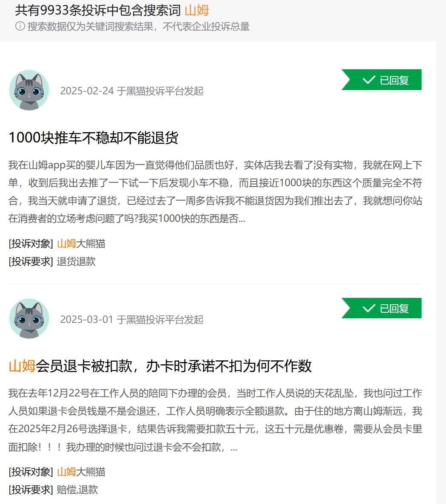
Task: Click 山姆大熊猫 target of second complaint
Action: pos(81,472)
